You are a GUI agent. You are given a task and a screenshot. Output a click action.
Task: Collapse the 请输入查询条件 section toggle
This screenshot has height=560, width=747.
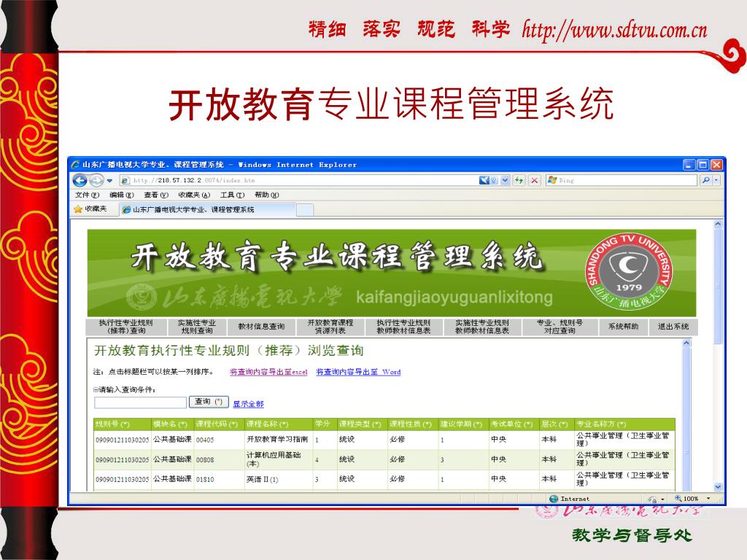pyautogui.click(x=96, y=389)
